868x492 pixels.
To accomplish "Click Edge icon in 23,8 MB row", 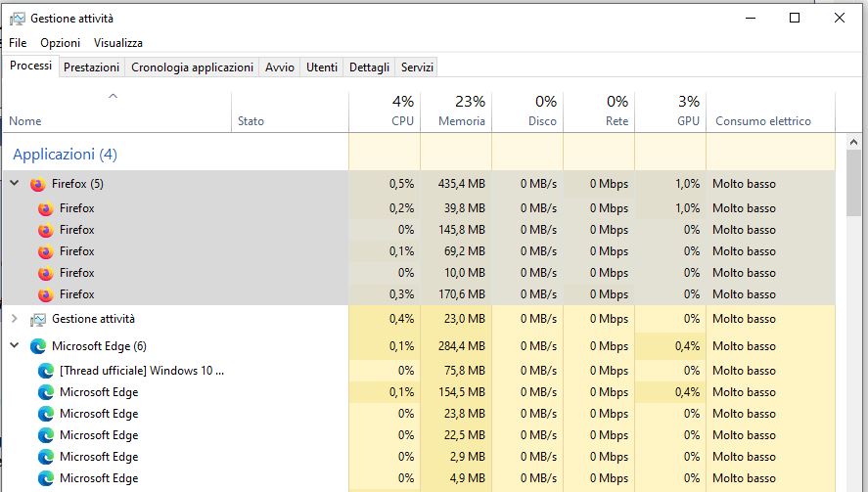I will [45, 414].
